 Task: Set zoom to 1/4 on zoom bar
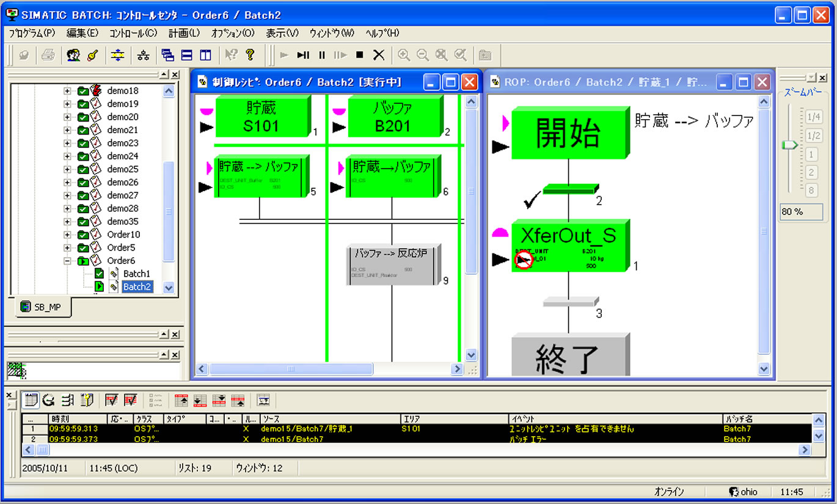click(813, 117)
